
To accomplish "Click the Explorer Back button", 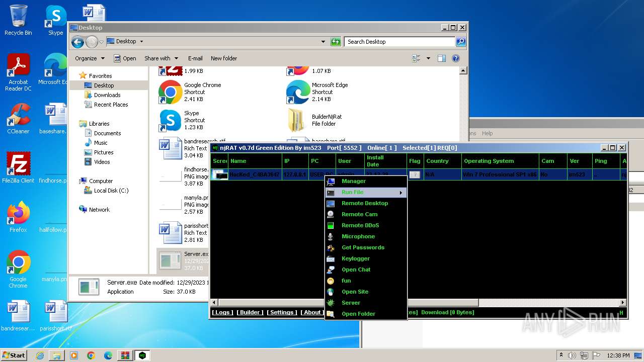I will coord(77,42).
